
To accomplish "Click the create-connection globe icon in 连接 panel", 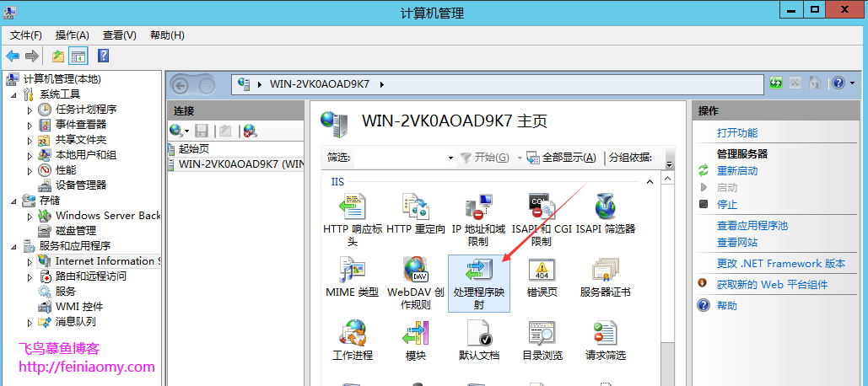I will click(x=177, y=131).
